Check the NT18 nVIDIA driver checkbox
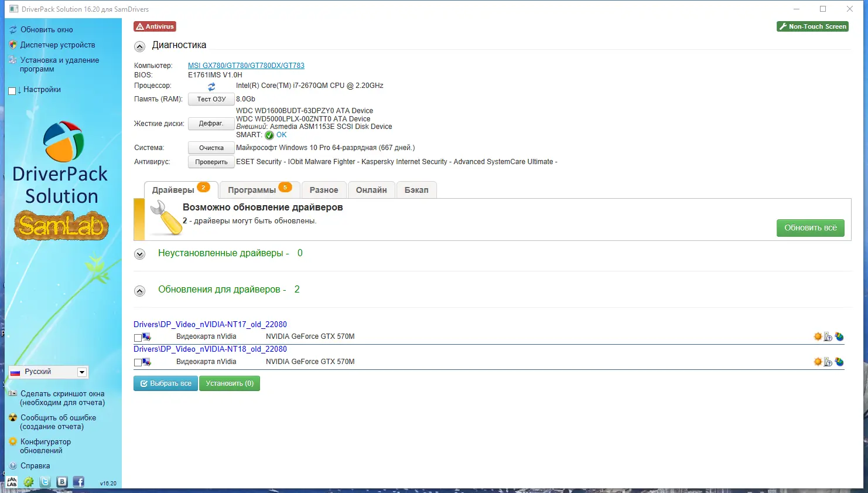 point(138,363)
